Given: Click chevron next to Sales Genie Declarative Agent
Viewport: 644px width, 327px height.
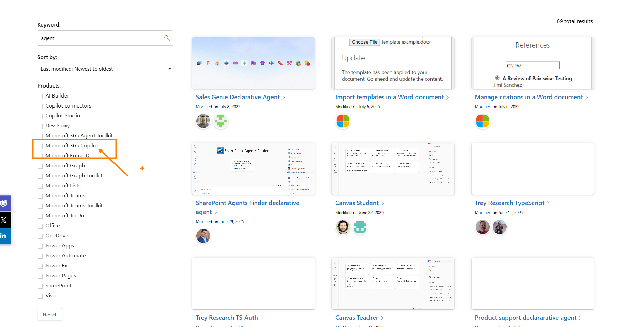Looking at the screenshot, I should click(284, 98).
